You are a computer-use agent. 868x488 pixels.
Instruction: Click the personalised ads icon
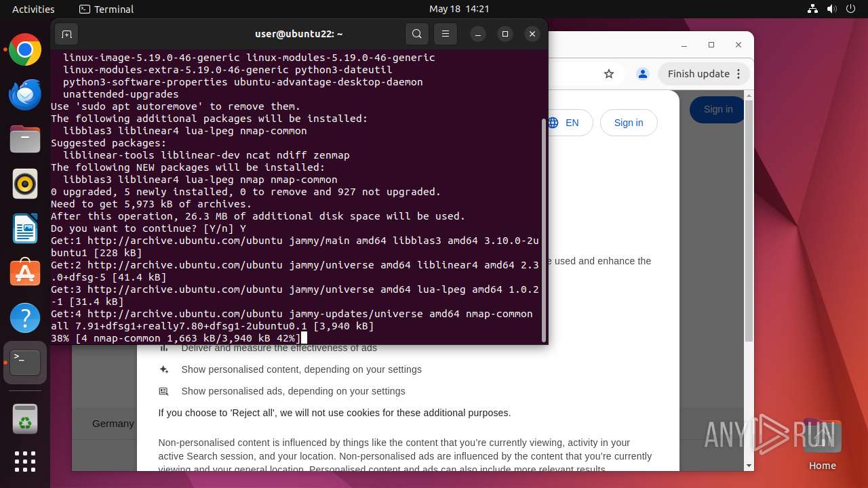163,391
